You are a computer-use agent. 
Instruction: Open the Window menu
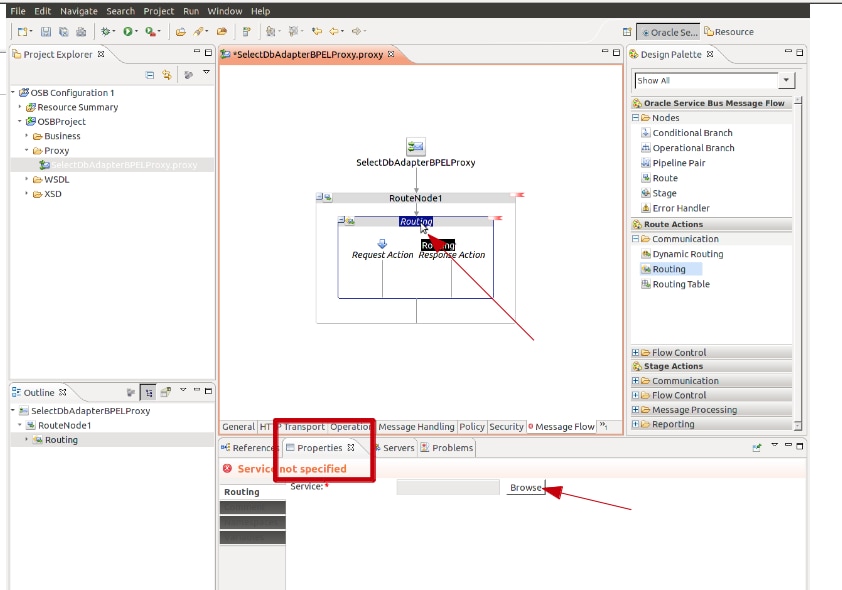point(224,11)
